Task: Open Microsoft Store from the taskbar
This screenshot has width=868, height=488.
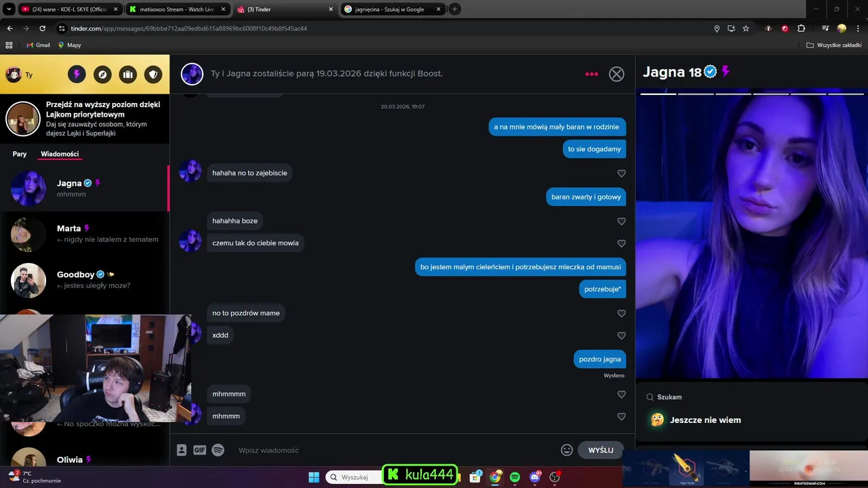Action: pyautogui.click(x=476, y=477)
